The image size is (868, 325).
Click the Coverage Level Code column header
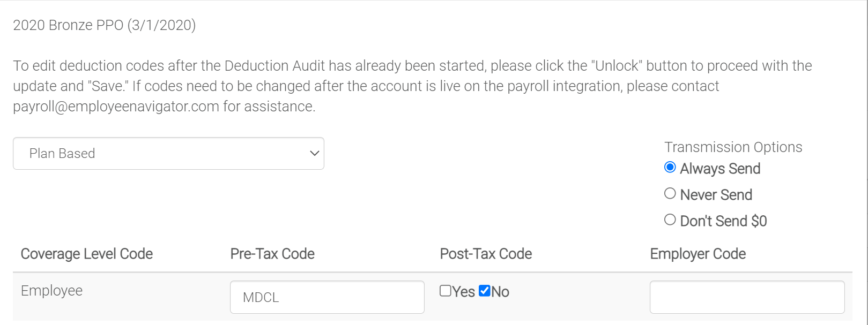coord(87,254)
